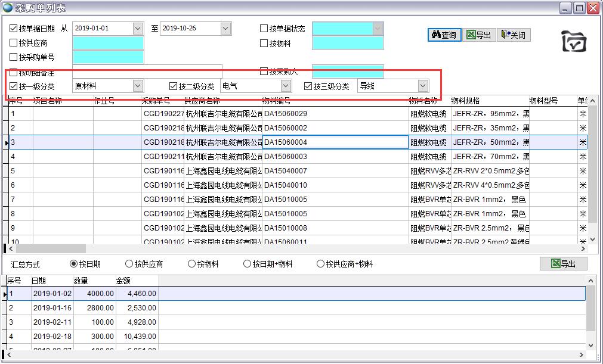
Task: Click the 金额 column header in summary table
Action: pos(124,281)
